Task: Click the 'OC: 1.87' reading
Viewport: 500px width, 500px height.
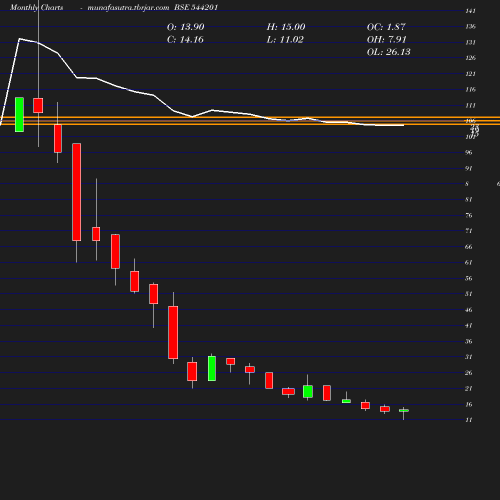Action: tap(386, 27)
